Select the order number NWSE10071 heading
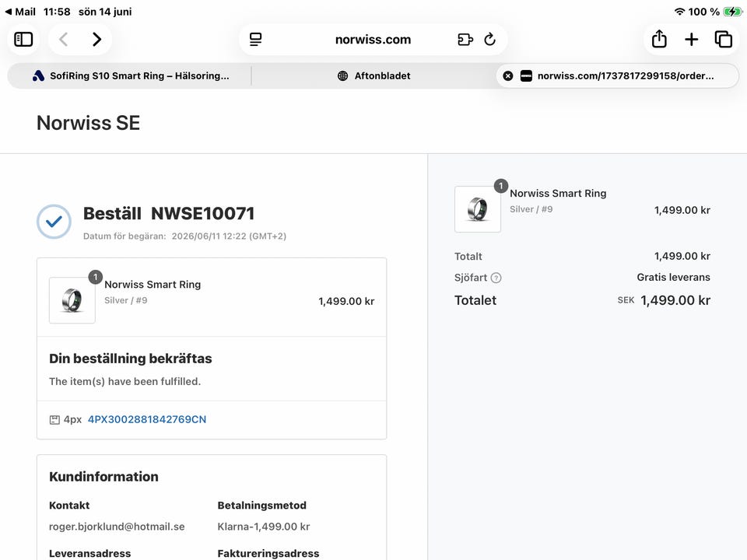 coord(202,213)
